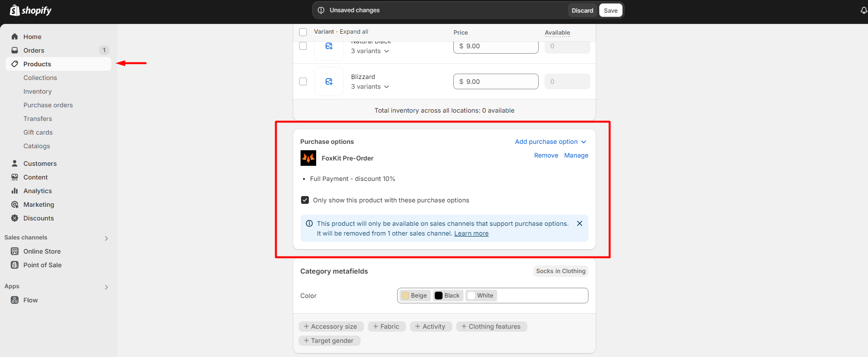This screenshot has width=868, height=357.
Task: Expand Blizzard 3 variants list
Action: pos(370,87)
